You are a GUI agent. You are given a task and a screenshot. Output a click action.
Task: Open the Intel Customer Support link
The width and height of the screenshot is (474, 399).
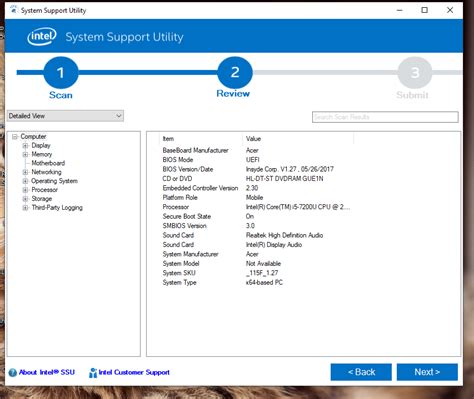click(x=134, y=372)
